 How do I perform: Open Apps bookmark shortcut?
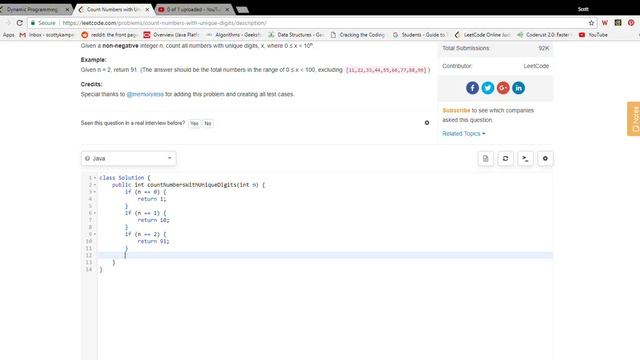pyautogui.click(x=8, y=35)
